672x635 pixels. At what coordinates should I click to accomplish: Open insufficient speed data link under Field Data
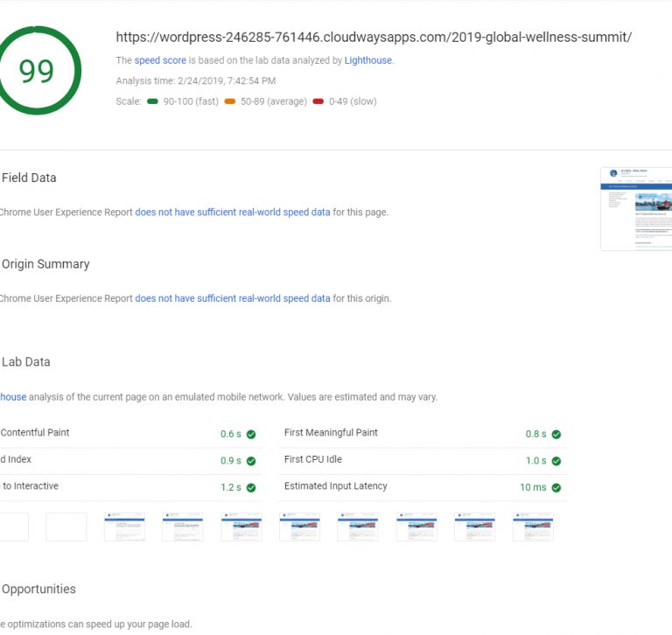(233, 212)
